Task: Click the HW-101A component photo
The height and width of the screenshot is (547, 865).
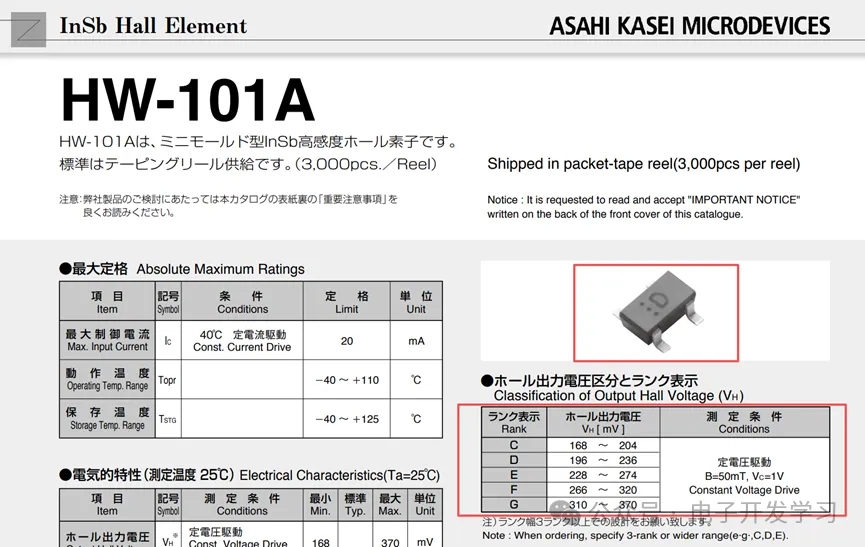Action: [655, 309]
